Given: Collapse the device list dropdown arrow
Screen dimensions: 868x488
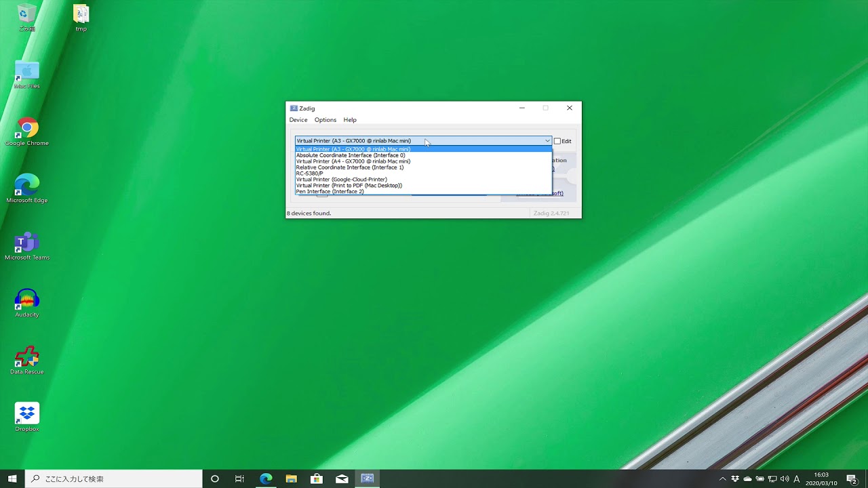Looking at the screenshot, I should (x=547, y=141).
